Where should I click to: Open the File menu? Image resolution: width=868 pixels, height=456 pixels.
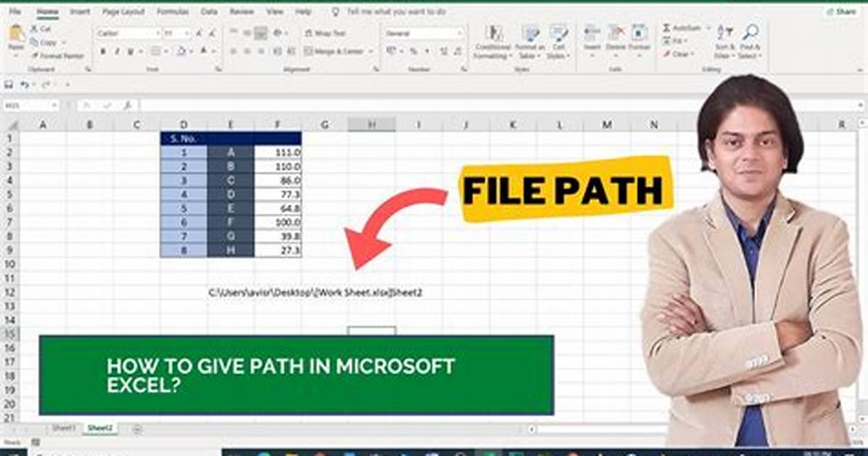[15, 12]
